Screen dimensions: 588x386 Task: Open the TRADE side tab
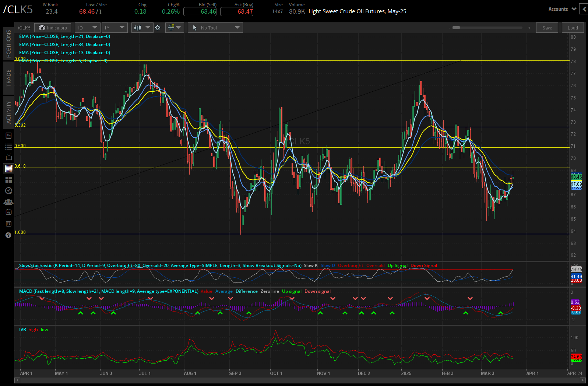(8, 78)
